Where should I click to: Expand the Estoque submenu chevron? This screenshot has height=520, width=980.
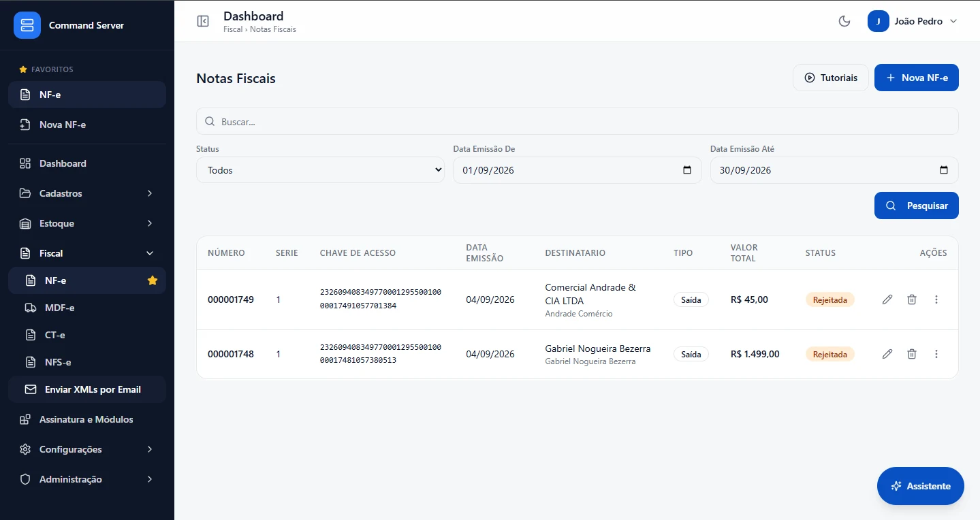150,223
